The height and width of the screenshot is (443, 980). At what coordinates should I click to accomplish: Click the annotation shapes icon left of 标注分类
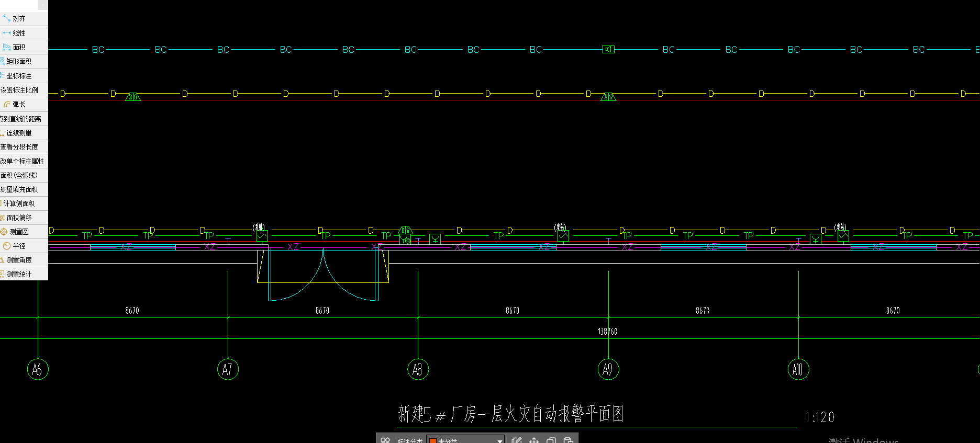click(386, 440)
